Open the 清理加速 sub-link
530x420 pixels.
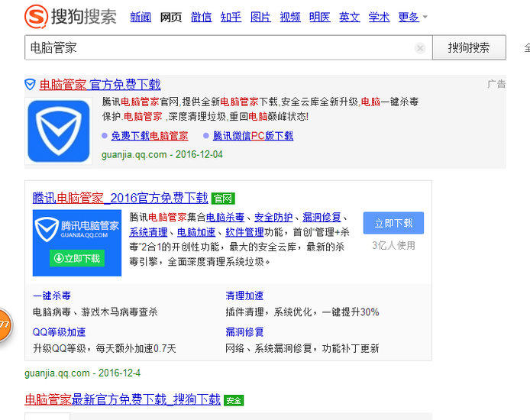click(x=244, y=296)
